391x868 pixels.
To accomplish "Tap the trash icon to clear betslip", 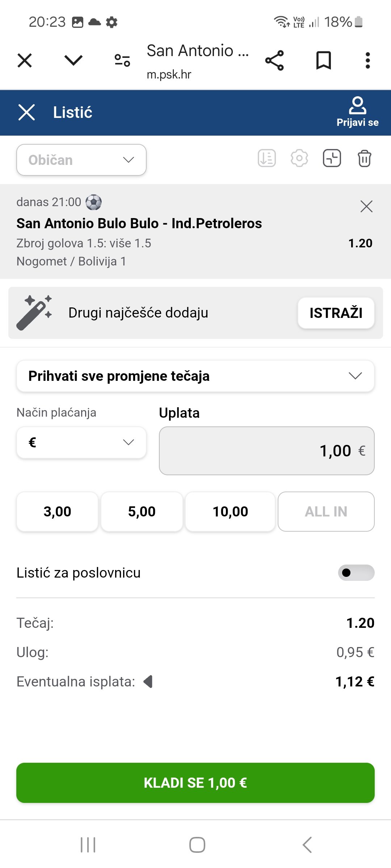I will 364,158.
